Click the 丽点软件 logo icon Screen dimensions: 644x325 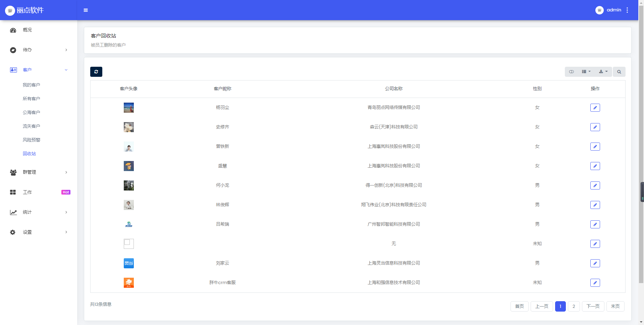point(10,10)
